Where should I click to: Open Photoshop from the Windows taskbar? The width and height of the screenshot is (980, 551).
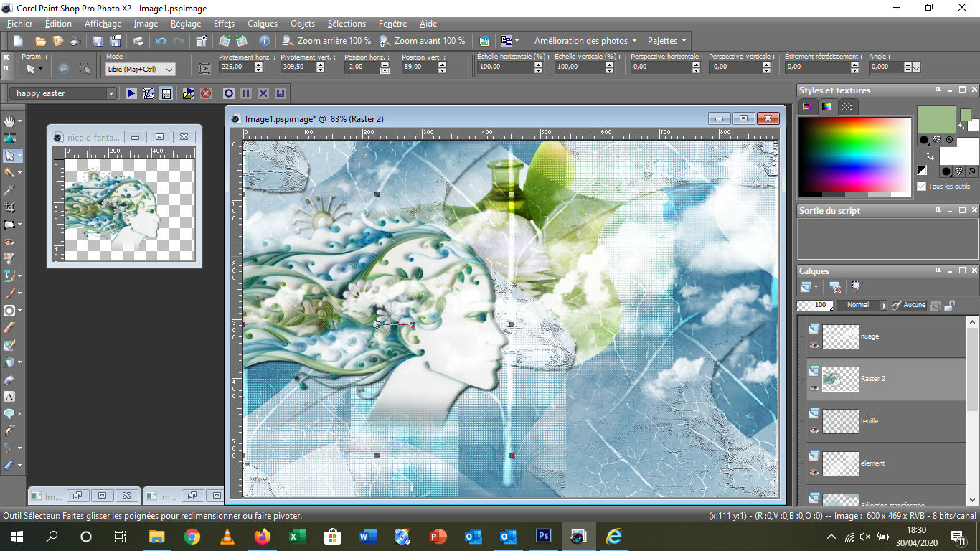[x=543, y=537]
